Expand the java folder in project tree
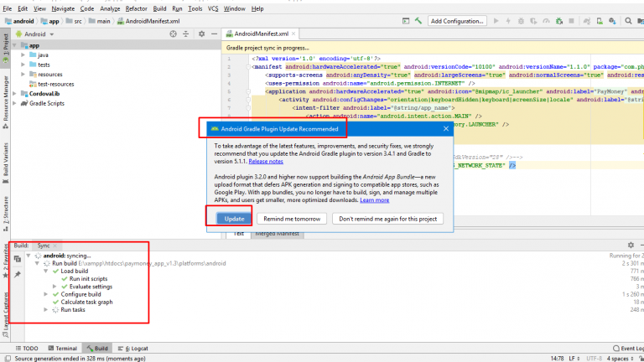The height and width of the screenshot is (362, 644). coord(23,54)
